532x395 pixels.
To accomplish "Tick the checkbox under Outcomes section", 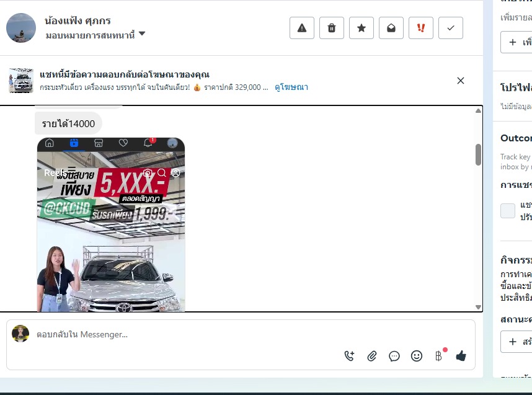I will click(508, 211).
